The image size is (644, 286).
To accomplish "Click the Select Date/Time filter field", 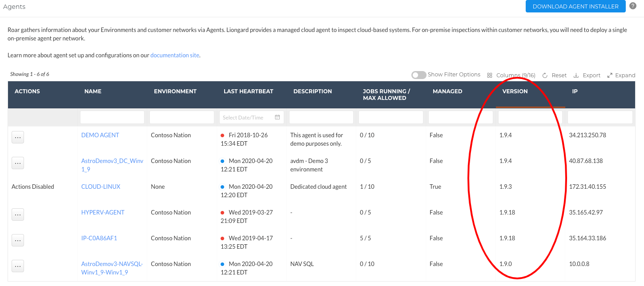I will click(x=252, y=117).
